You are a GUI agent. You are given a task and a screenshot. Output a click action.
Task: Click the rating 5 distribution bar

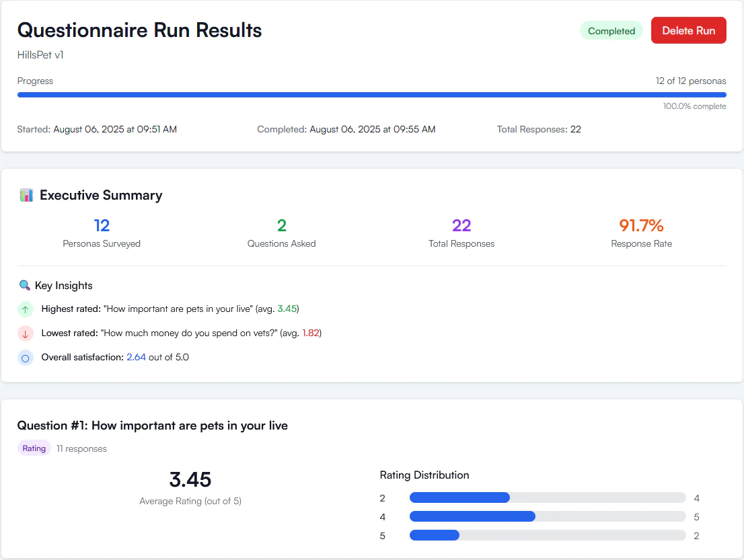click(548, 535)
